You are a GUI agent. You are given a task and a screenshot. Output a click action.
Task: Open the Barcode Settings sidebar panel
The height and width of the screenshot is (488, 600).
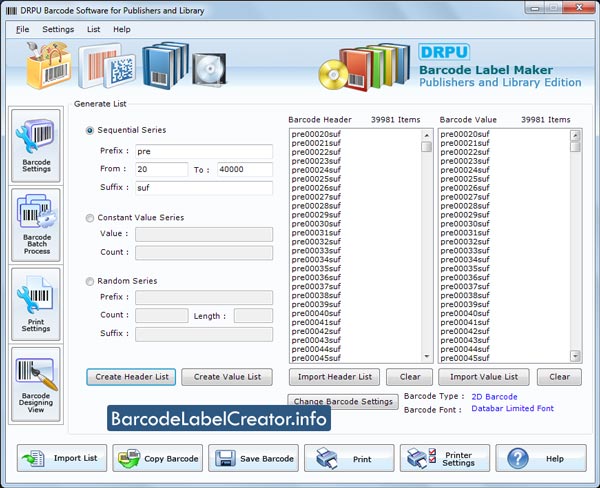(36, 145)
